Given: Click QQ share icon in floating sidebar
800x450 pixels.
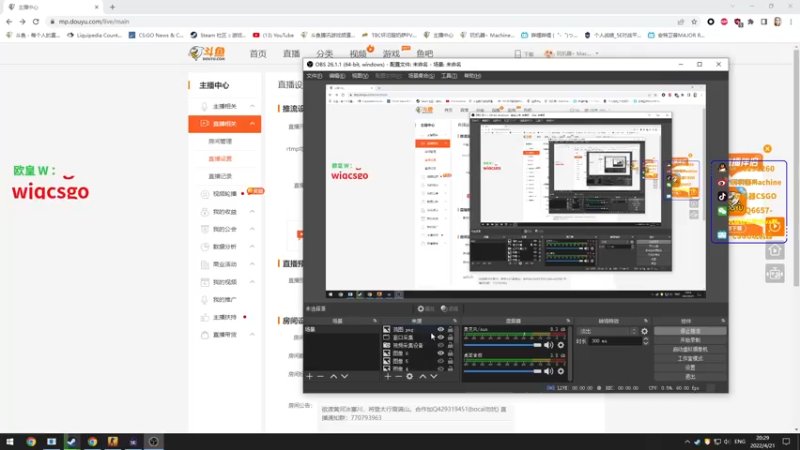Looking at the screenshot, I should point(722,168).
